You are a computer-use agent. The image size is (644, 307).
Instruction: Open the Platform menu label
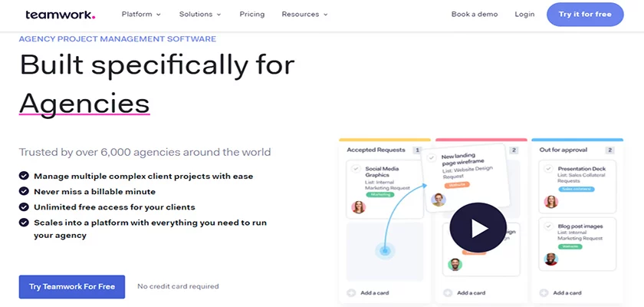point(136,14)
